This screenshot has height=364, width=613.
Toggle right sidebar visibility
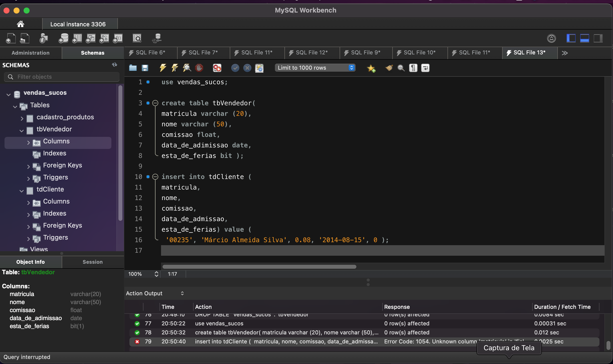click(598, 38)
